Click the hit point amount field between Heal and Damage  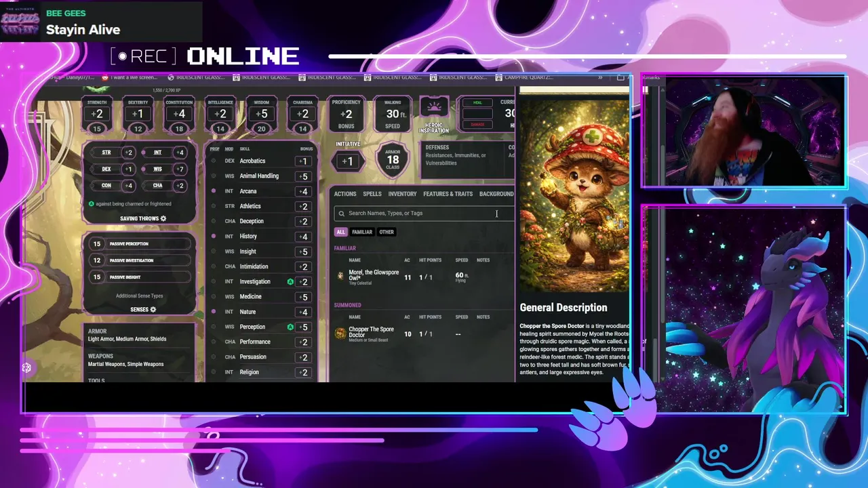click(477, 114)
